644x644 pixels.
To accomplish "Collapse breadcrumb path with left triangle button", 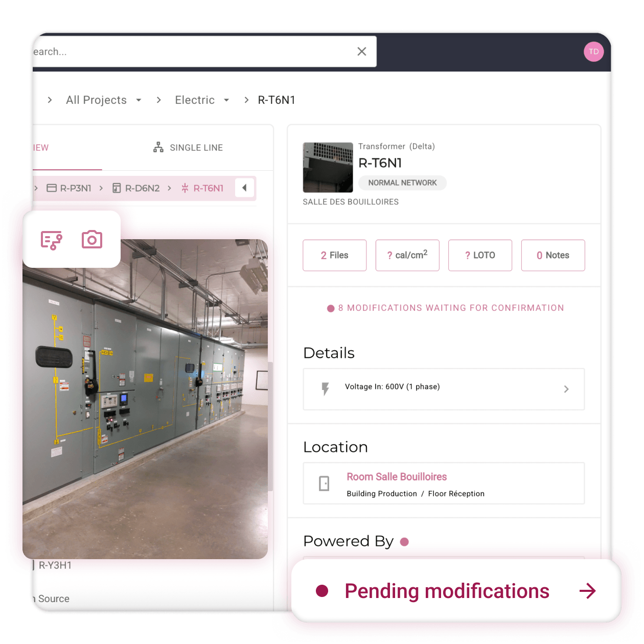I will [244, 188].
